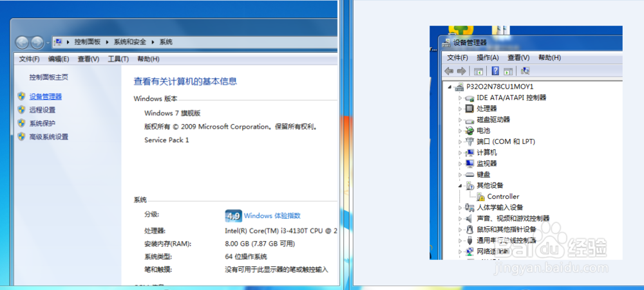
Task: Collapse the P32O2N78CU1MOY1 root node
Action: [450, 87]
